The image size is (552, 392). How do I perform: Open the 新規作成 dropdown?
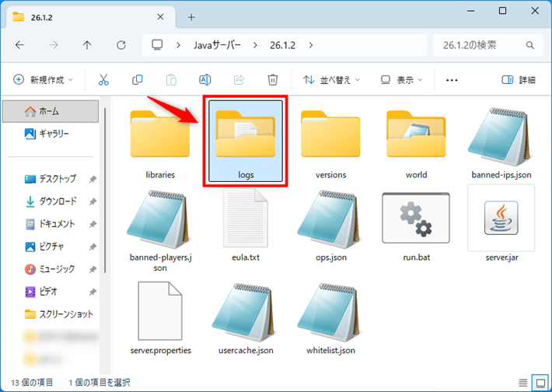43,80
